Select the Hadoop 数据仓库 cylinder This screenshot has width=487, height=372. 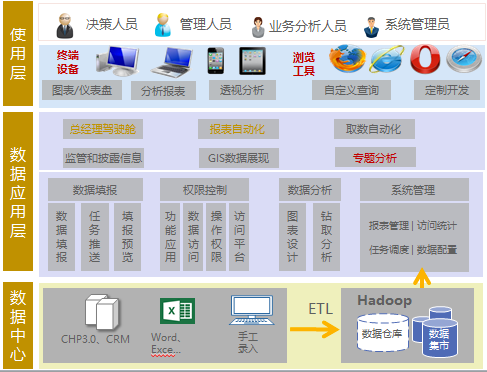[383, 332]
